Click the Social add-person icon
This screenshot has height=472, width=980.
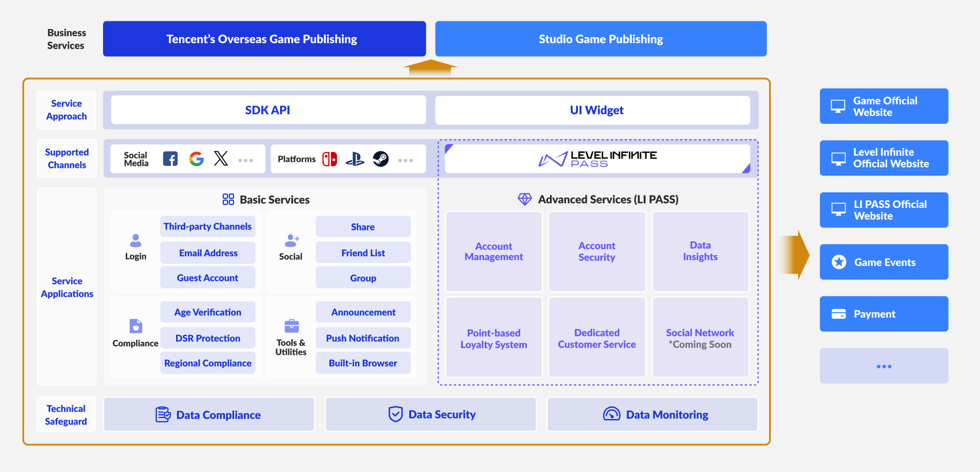292,240
